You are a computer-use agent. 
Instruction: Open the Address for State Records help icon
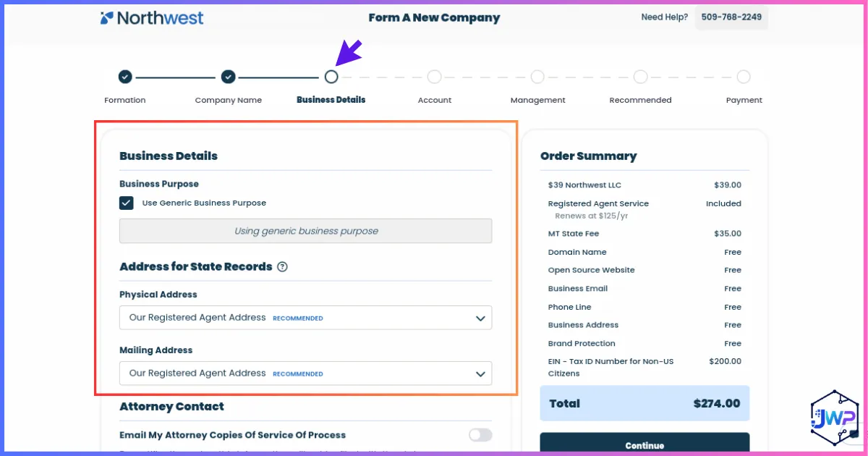pyautogui.click(x=283, y=266)
